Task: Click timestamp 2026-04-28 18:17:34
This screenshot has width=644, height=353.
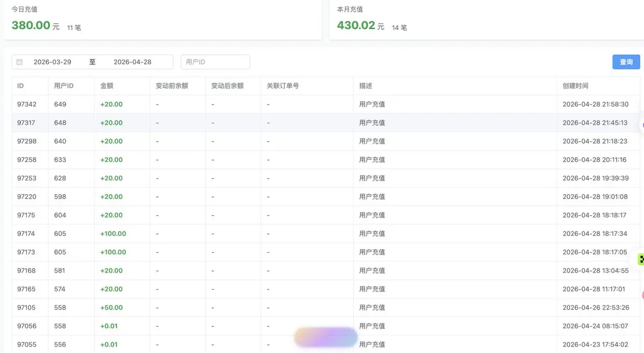Action: (x=595, y=234)
